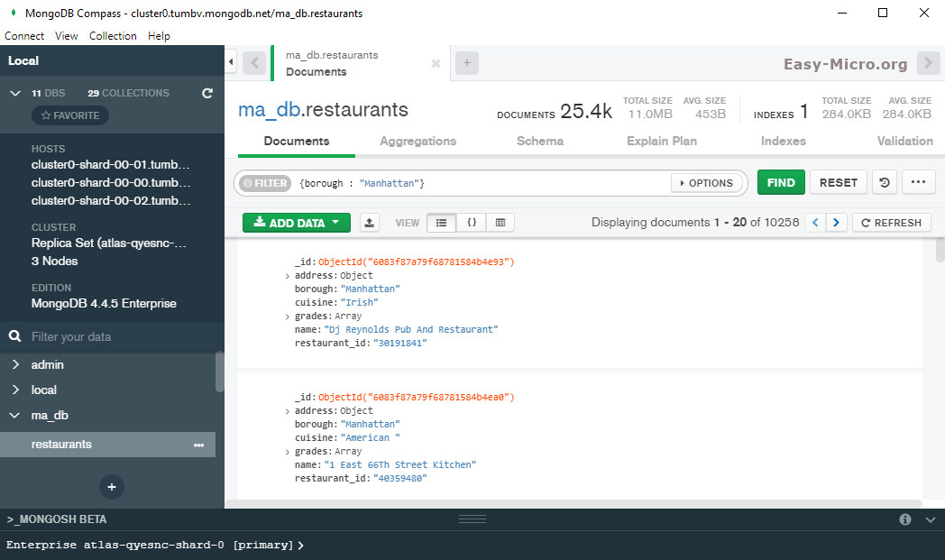This screenshot has height=560, width=945.
Task: Expand grades array of Dj Reynolds document
Action: [x=288, y=317]
